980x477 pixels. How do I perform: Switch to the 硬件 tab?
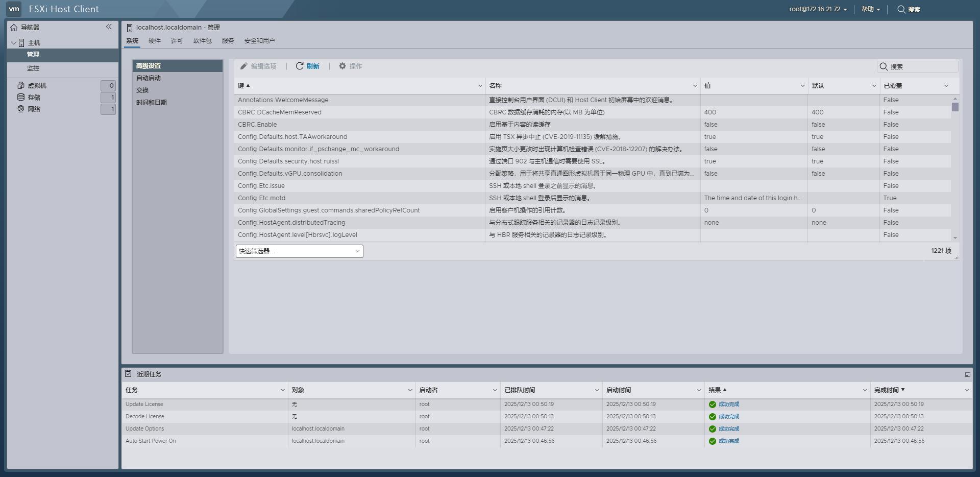coord(155,40)
